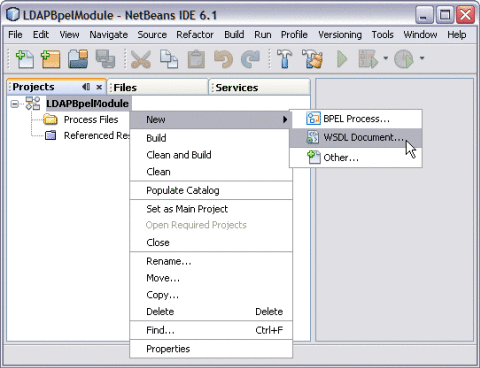Click the New Project toolbar icon

click(50, 59)
